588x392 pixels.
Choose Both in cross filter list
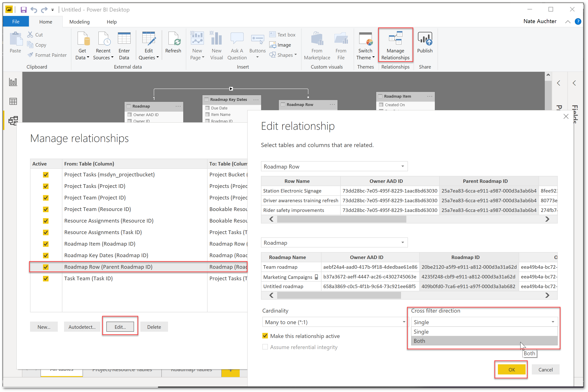484,341
